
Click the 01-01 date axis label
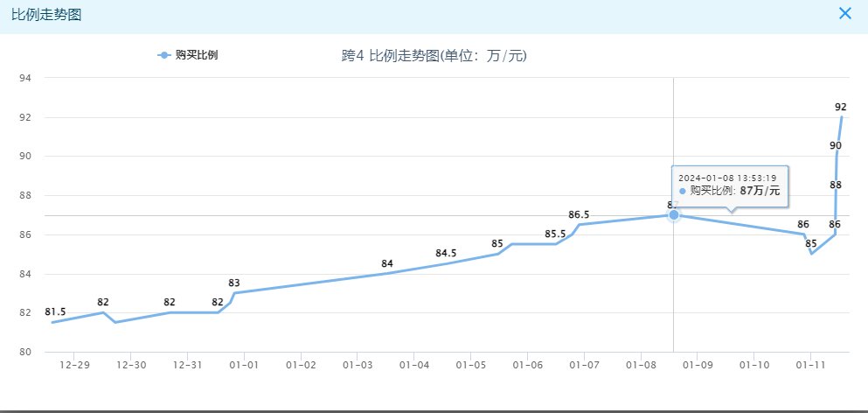244,365
